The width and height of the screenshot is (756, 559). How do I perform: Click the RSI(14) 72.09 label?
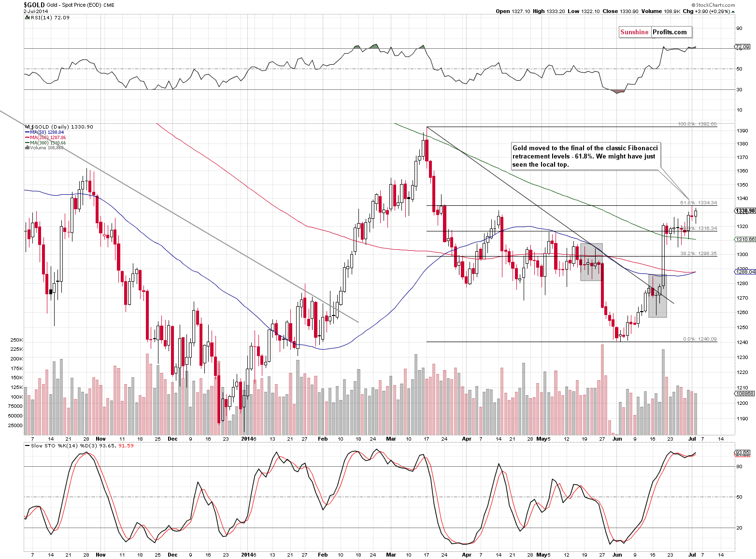click(x=49, y=17)
